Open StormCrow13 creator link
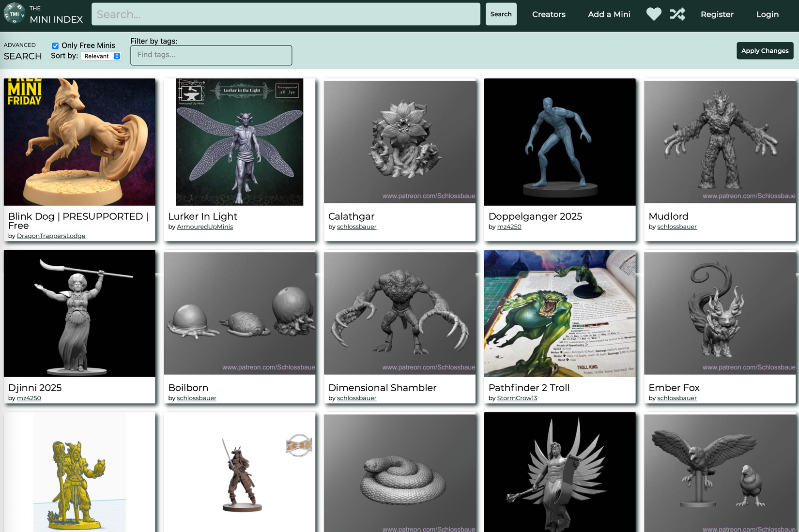This screenshot has width=799, height=532. point(517,398)
